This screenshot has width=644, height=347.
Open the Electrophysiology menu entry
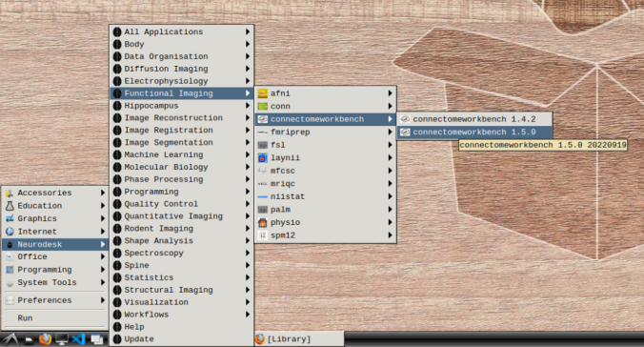(182, 81)
